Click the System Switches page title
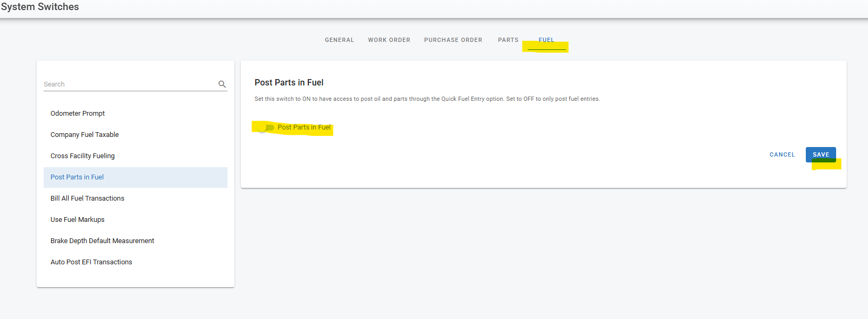Image resolution: width=868 pixels, height=319 pixels. pyautogui.click(x=40, y=7)
